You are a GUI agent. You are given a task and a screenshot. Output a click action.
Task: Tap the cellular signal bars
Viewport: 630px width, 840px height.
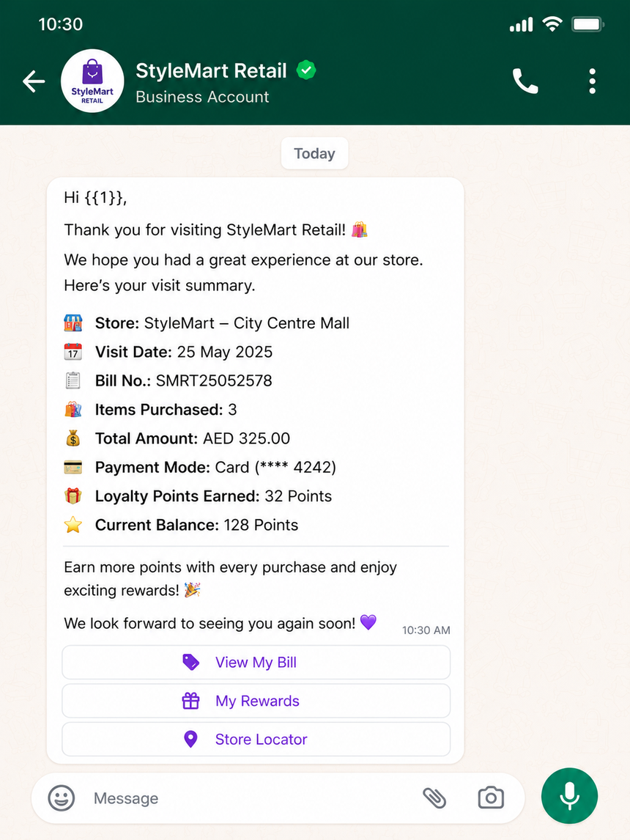(x=521, y=24)
